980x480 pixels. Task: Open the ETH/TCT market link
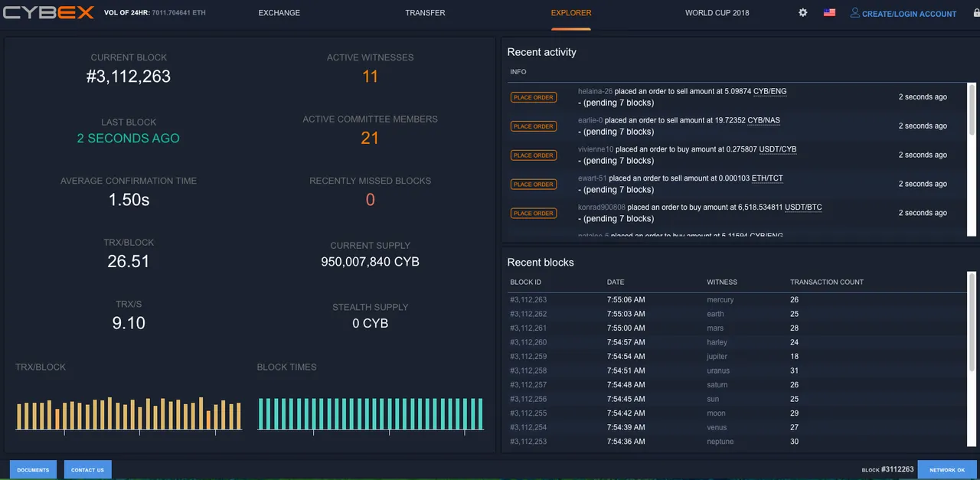pos(768,178)
